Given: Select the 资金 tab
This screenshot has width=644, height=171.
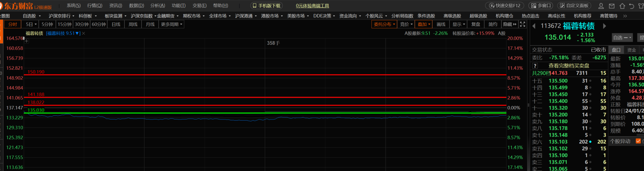Looking at the screenshot, I should tap(632, 50).
